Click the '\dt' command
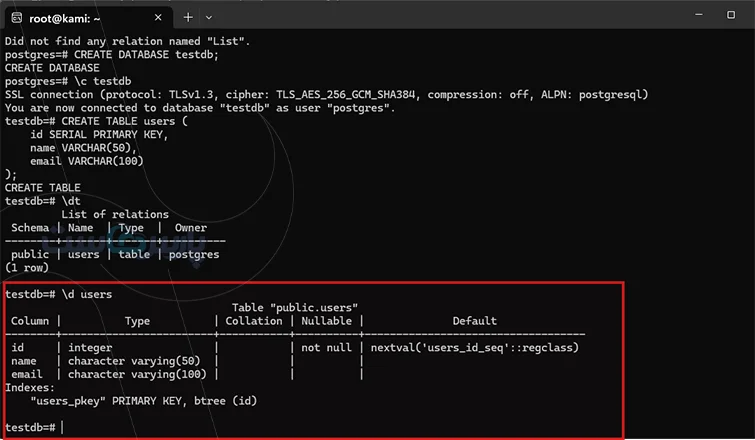The width and height of the screenshot is (755, 440). 71,201
